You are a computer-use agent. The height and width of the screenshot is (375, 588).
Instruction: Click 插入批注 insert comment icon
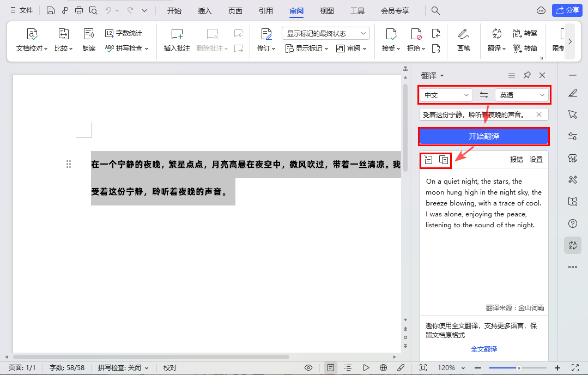pyautogui.click(x=177, y=40)
